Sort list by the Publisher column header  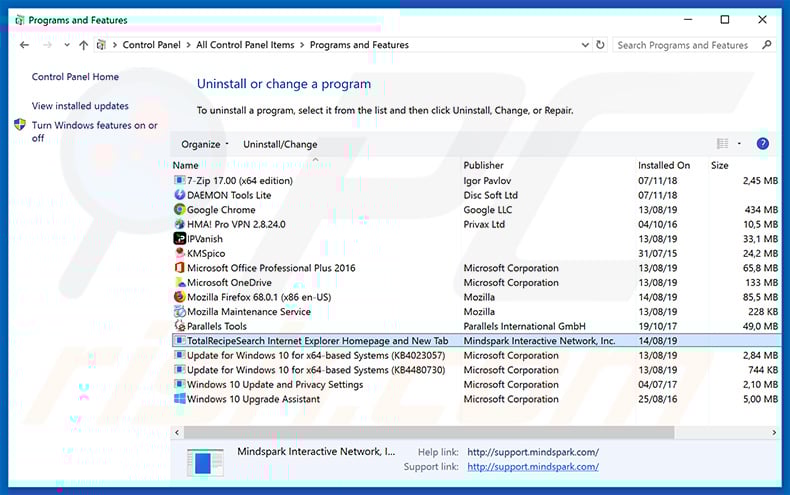pos(483,165)
